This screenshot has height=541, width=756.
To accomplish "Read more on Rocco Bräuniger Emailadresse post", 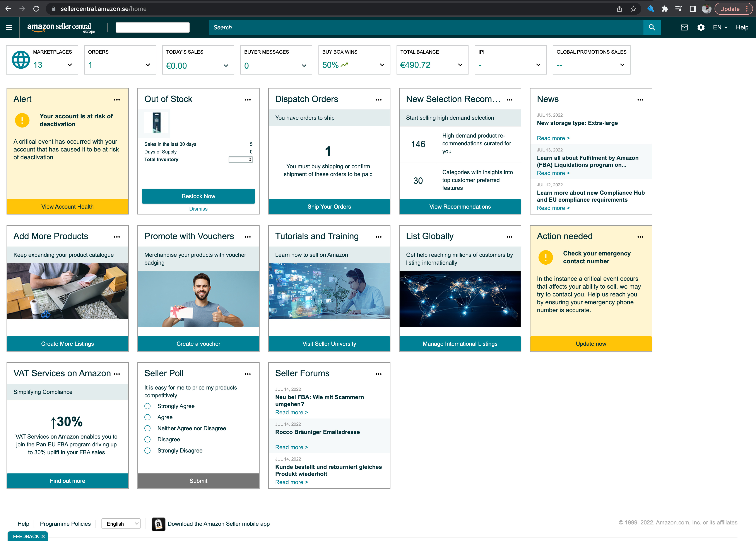I will 291,447.
